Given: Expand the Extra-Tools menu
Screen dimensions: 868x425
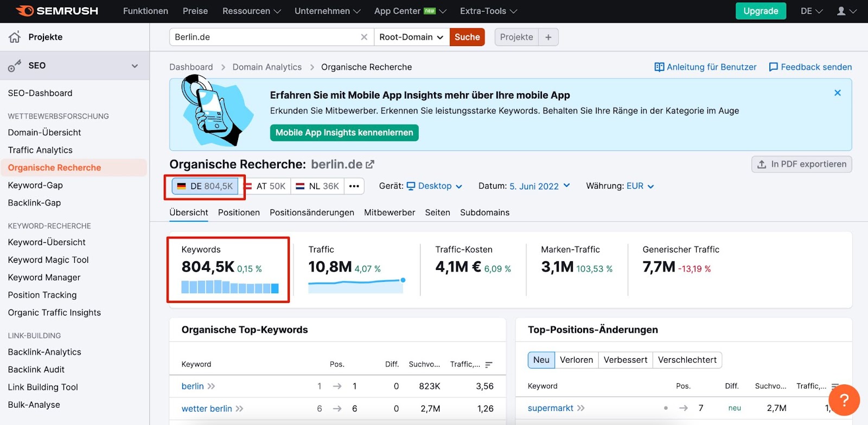Looking at the screenshot, I should (x=488, y=11).
